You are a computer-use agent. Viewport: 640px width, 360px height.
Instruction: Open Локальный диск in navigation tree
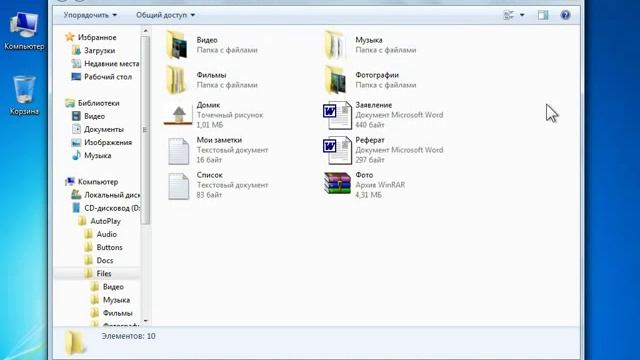(112, 195)
